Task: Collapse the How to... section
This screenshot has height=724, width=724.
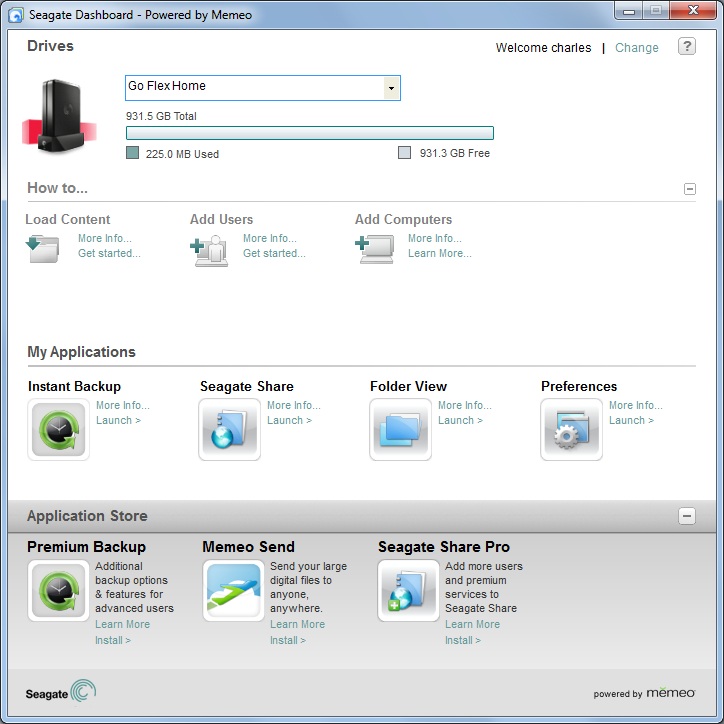Action: pyautogui.click(x=690, y=189)
